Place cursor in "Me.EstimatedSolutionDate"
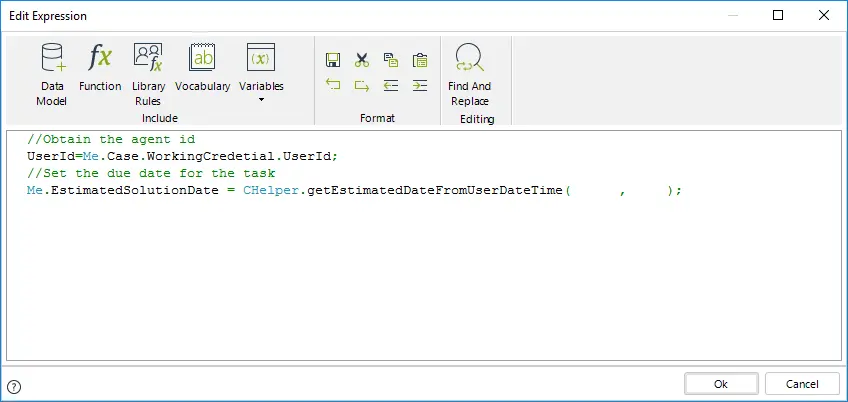Image resolution: width=848 pixels, height=402 pixels. click(x=123, y=190)
